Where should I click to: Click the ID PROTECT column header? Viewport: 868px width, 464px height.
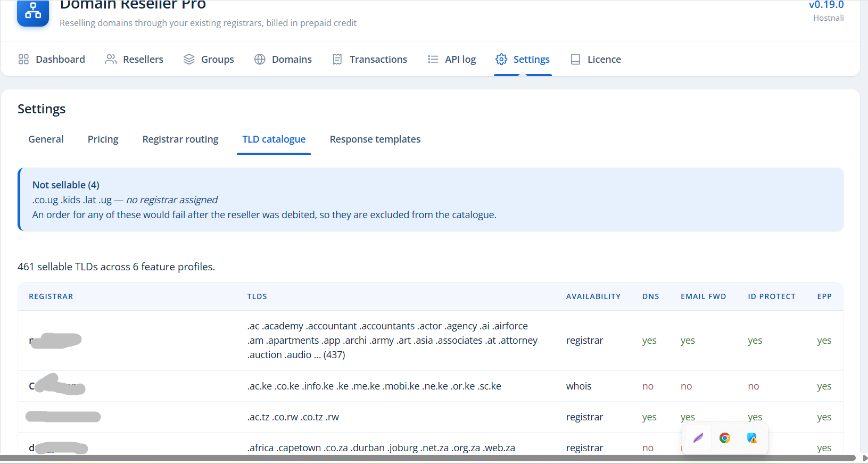point(772,296)
